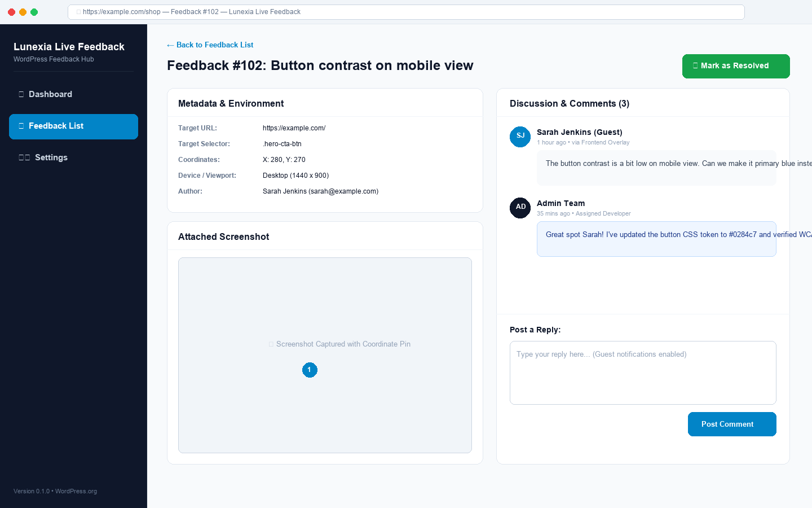Open the attached screenshot preview
Screen dimensions: 812x508
point(325,355)
